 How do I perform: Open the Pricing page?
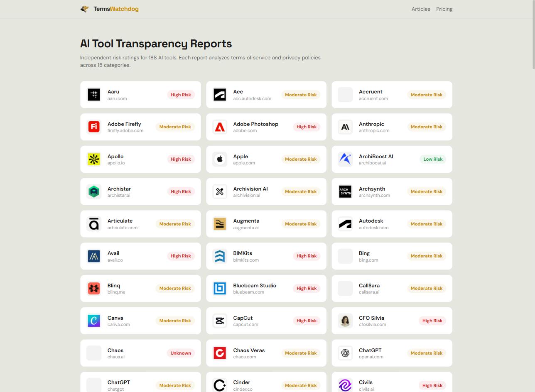tap(444, 9)
